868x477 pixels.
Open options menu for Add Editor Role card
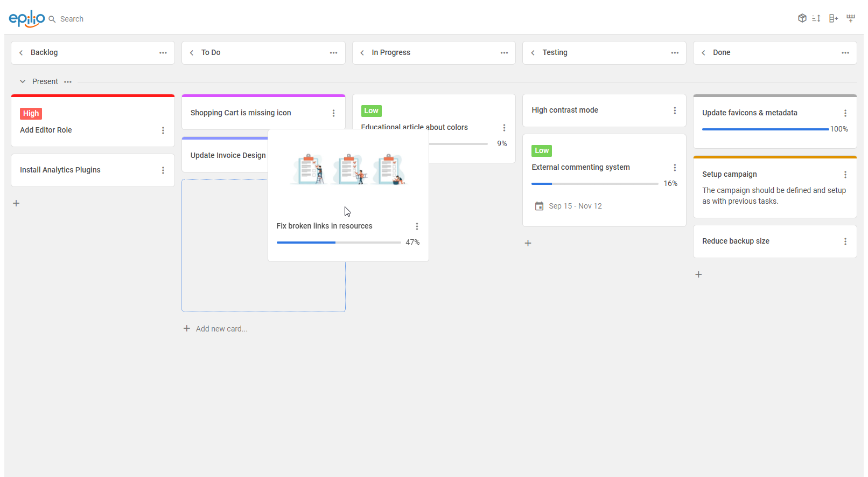(x=163, y=130)
